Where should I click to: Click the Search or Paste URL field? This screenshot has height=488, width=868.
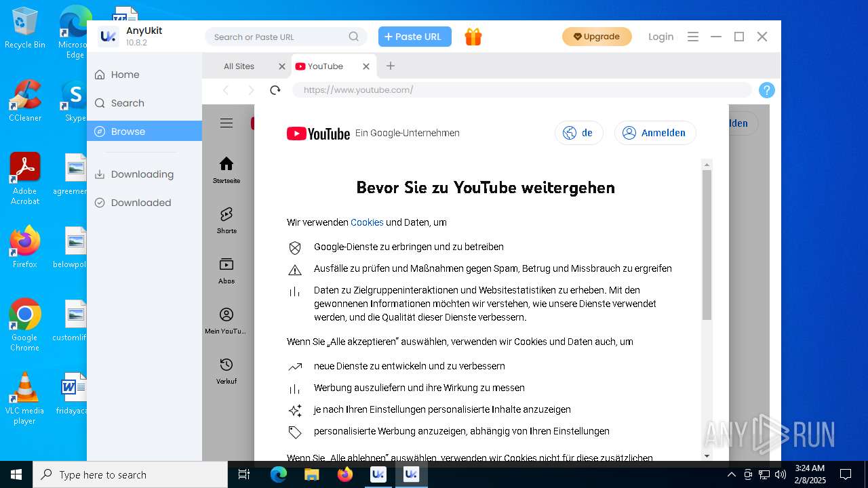[x=286, y=37]
